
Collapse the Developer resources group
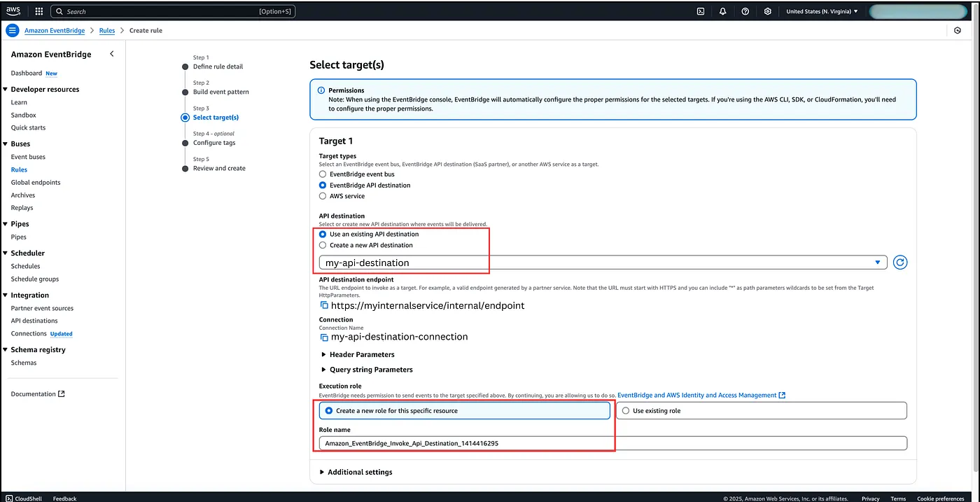click(6, 90)
